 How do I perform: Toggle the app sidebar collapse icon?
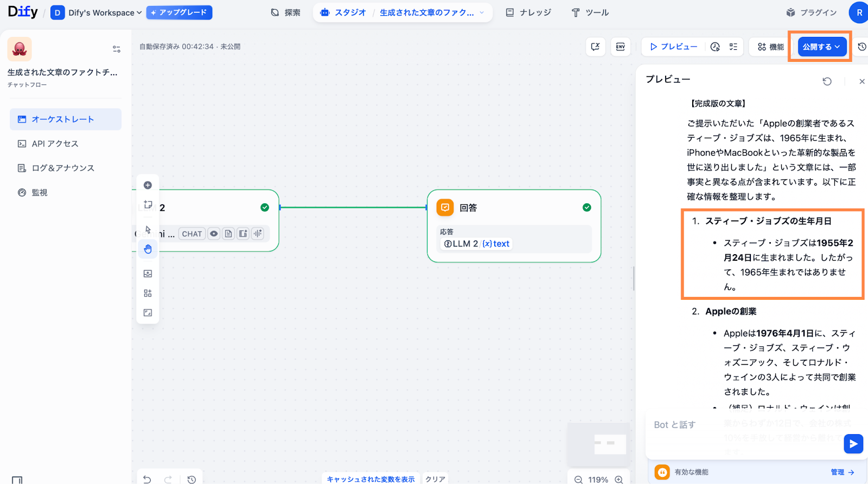(17, 480)
